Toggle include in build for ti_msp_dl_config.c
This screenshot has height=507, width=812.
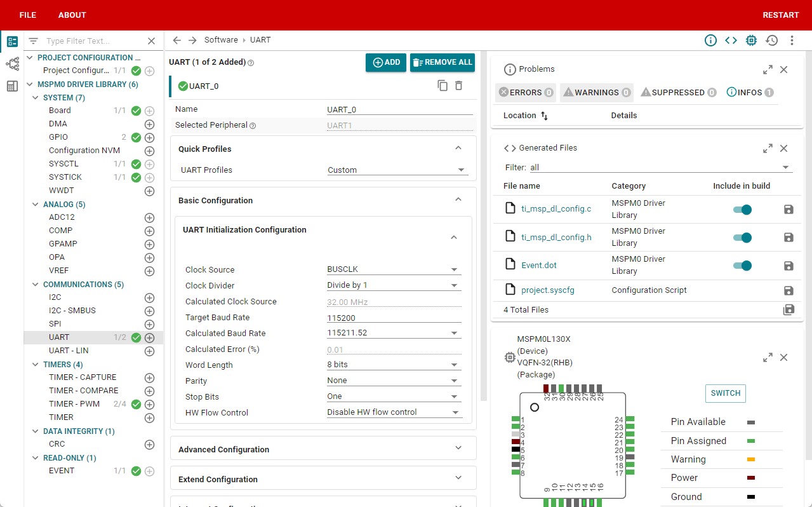pos(742,210)
